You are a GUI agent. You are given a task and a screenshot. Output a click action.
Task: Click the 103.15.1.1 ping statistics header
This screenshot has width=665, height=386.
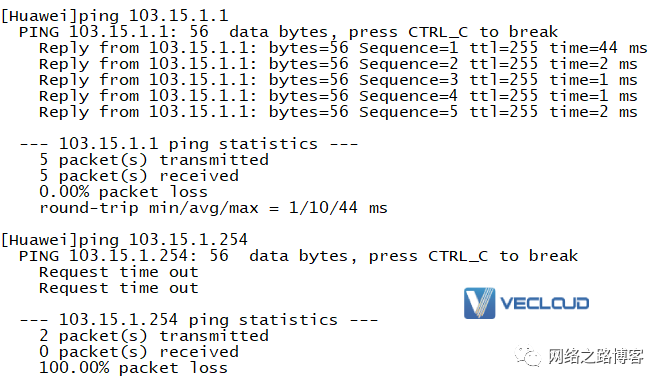coord(189,144)
